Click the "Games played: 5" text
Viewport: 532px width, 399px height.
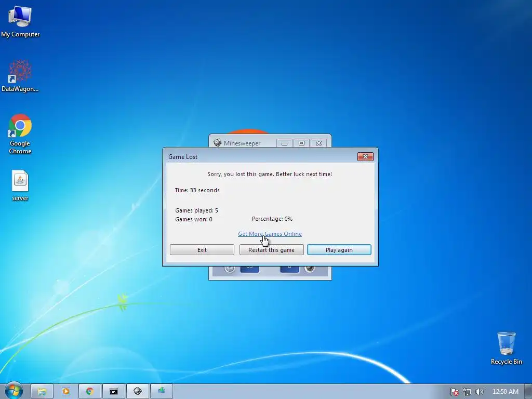click(x=196, y=211)
